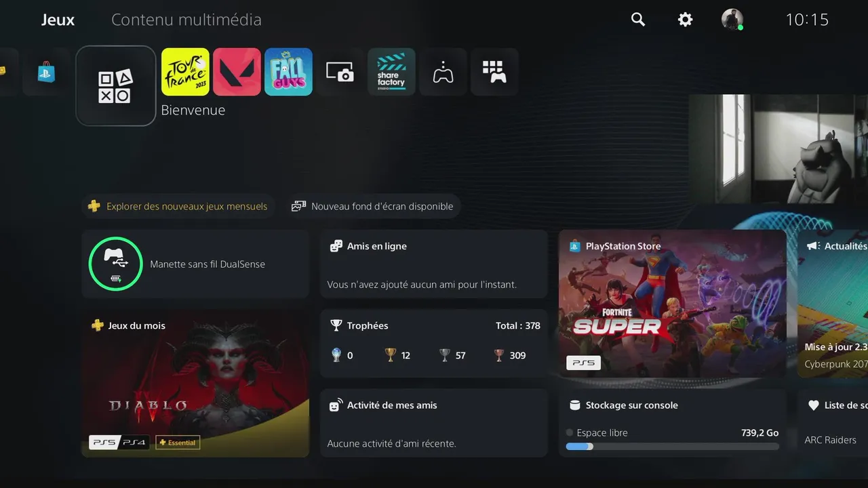Image resolution: width=868 pixels, height=488 pixels.
Task: Click the gold trophy icon
Action: click(390, 354)
